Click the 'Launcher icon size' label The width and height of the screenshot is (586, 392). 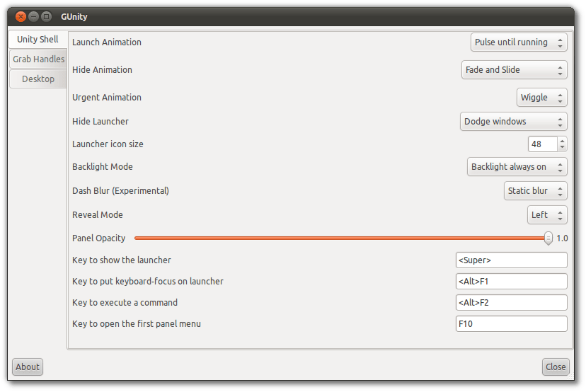click(x=108, y=144)
